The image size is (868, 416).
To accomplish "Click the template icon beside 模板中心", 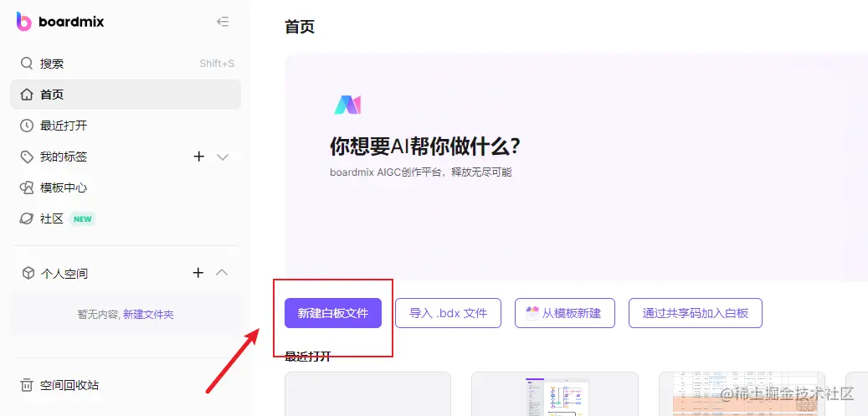I will click(27, 187).
